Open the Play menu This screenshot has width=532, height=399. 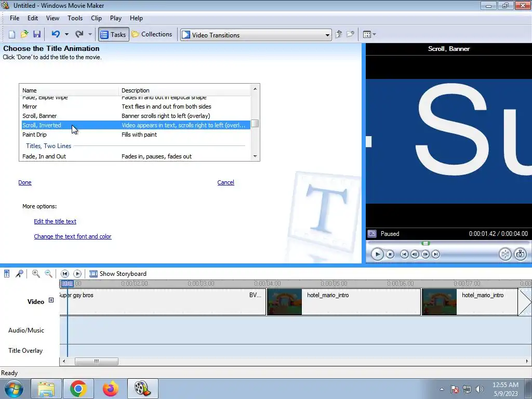pos(116,18)
